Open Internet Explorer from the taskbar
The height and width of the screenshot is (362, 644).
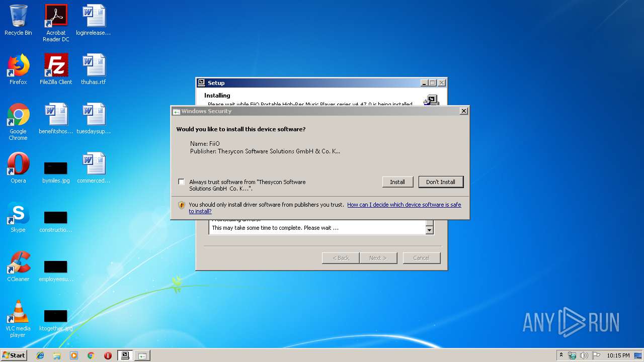pos(40,355)
